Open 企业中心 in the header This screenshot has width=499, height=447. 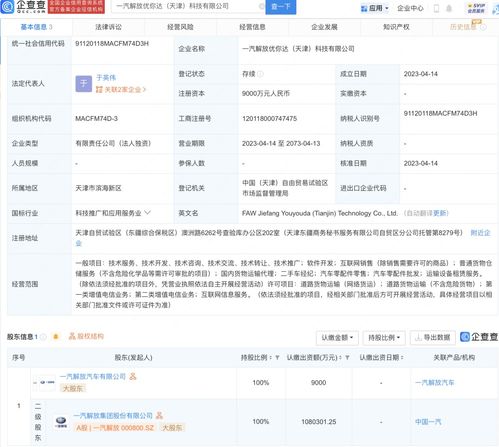410,8
